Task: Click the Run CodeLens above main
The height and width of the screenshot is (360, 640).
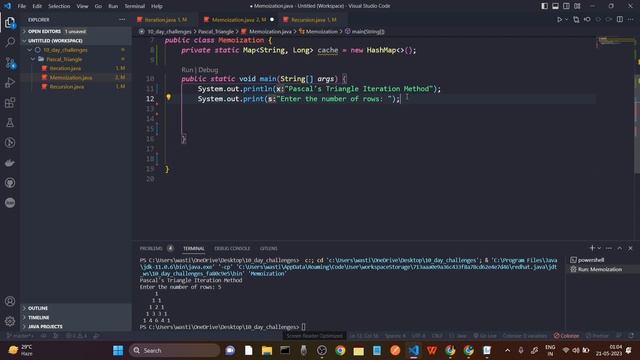Action: click(x=187, y=70)
